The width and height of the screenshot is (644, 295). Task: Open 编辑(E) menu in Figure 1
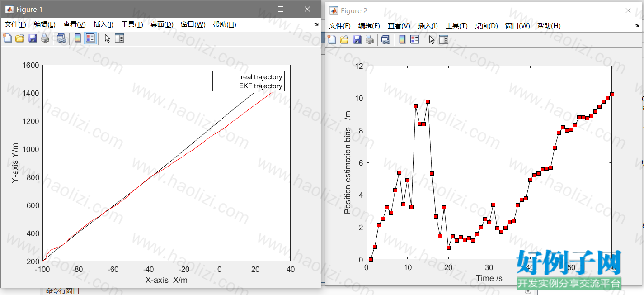[x=45, y=24]
